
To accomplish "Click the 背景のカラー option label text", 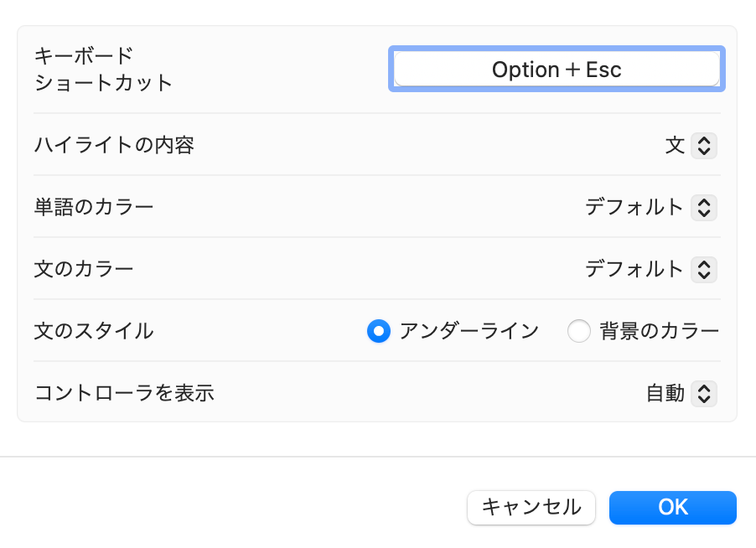I will tap(659, 331).
